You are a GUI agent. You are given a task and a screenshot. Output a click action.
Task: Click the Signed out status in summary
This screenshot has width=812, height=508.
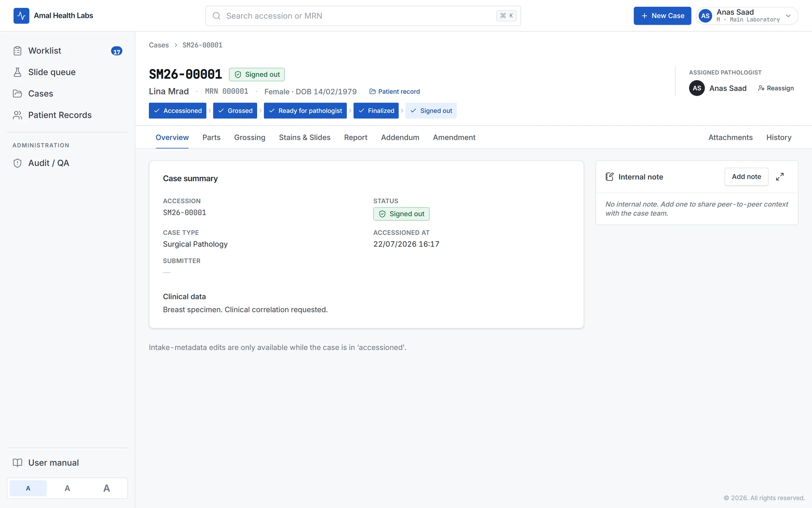click(x=401, y=214)
